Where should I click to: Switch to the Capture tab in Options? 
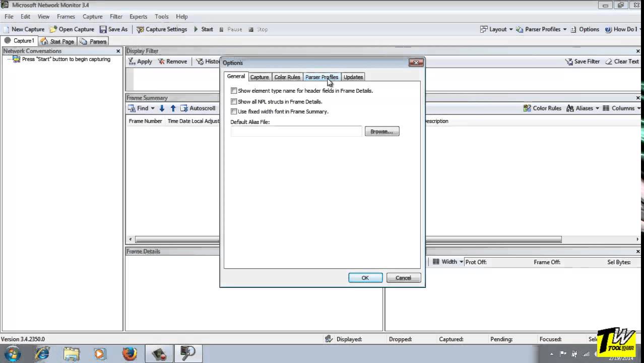260,77
